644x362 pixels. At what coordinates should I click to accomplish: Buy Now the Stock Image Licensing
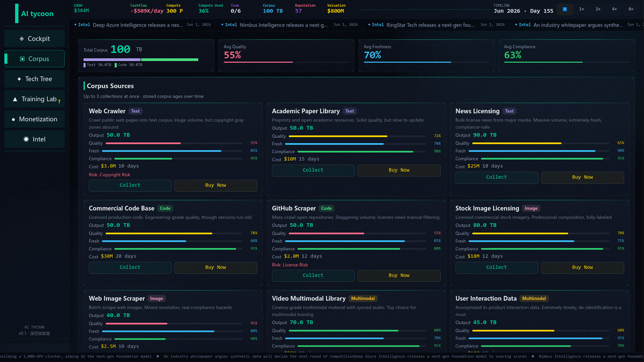[x=583, y=267]
